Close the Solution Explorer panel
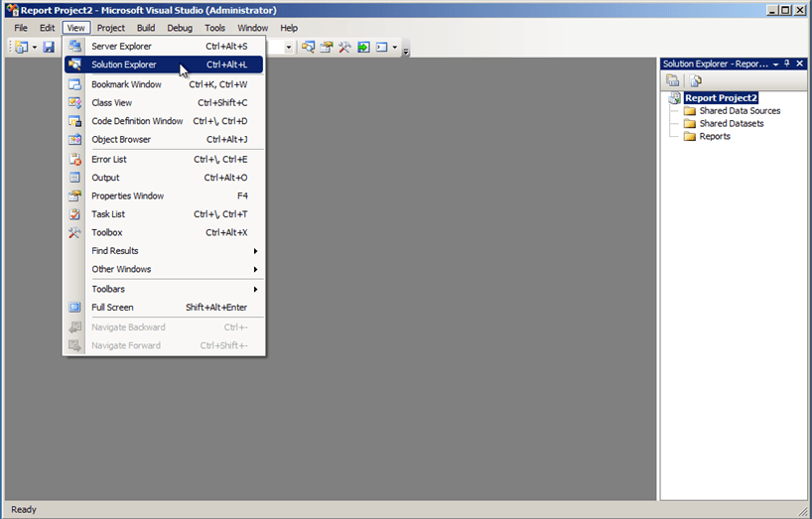 click(x=799, y=64)
